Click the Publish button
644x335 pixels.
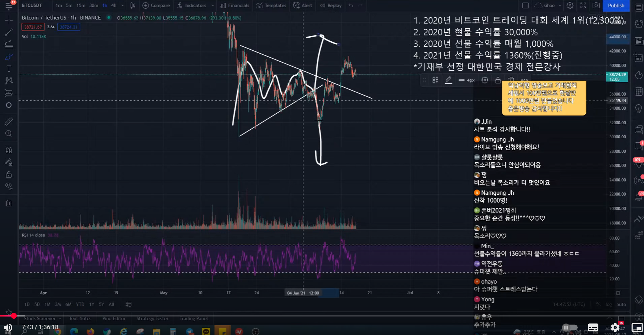(x=616, y=5)
